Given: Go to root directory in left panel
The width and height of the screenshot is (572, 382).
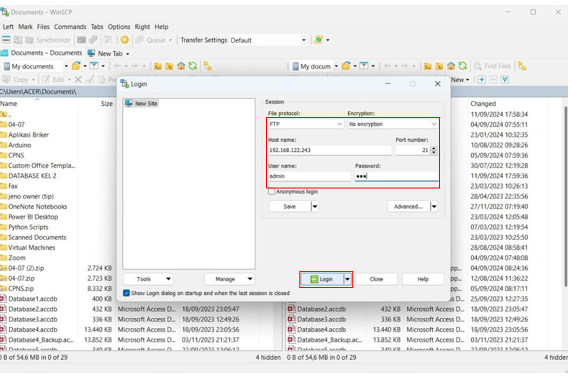Looking at the screenshot, I should [x=169, y=66].
